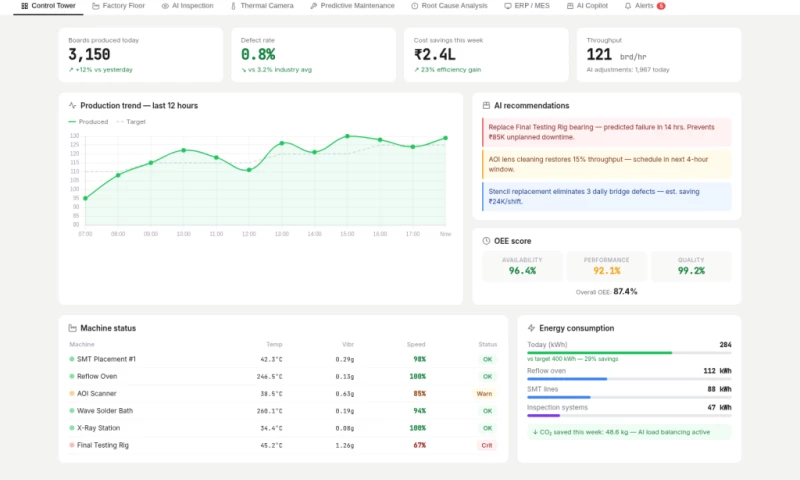
Task: Click the 07:00 chart data point
Action: 85,198
